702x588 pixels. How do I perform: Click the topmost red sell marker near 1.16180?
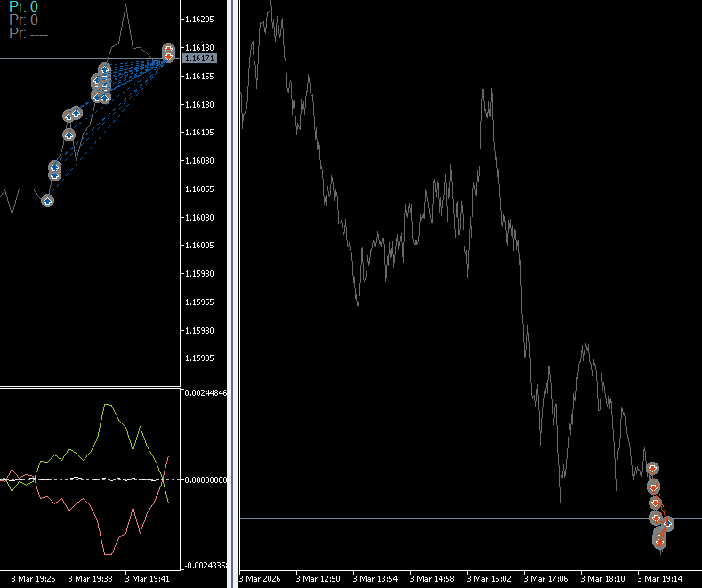click(x=168, y=48)
